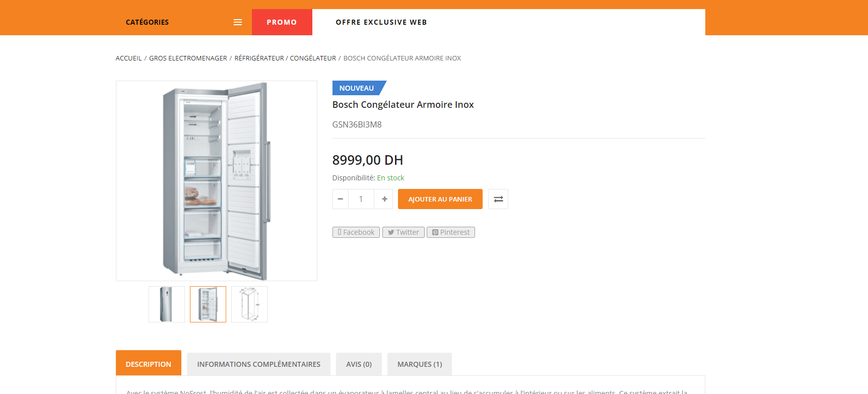Add the Bosch freezer to cart
868x394 pixels.
coord(440,199)
